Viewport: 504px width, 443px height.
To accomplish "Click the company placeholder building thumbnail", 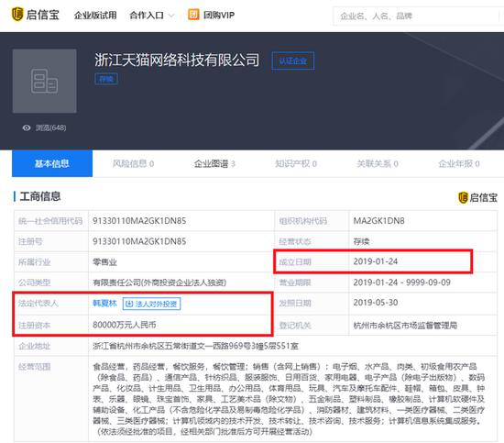I will [x=45, y=81].
